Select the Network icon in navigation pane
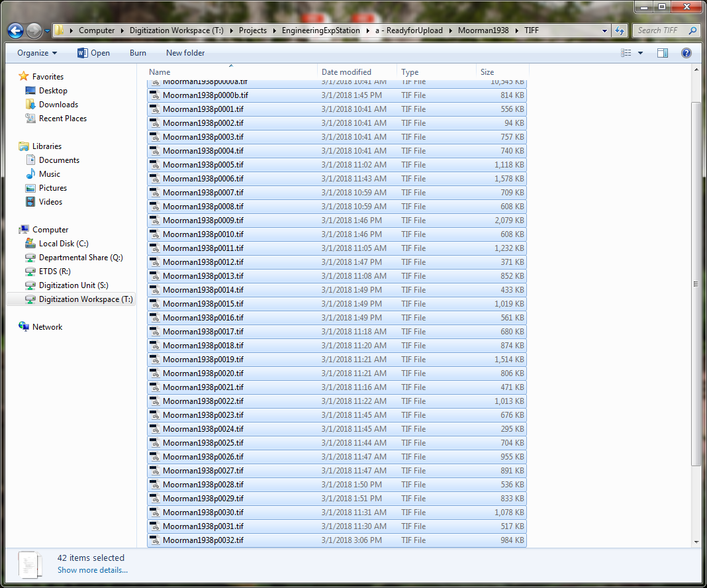The width and height of the screenshot is (707, 588). pos(47,327)
